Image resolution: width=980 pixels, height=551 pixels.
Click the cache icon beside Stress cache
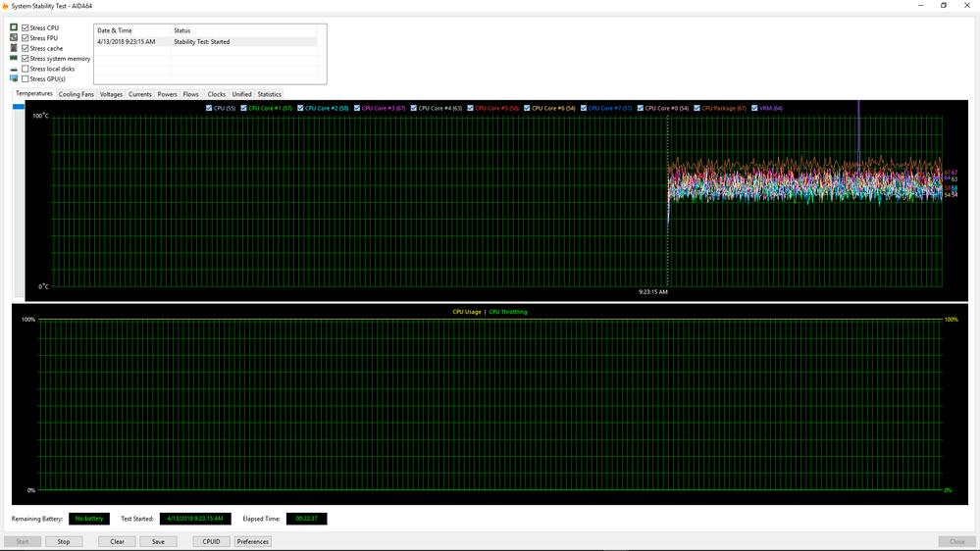click(14, 48)
